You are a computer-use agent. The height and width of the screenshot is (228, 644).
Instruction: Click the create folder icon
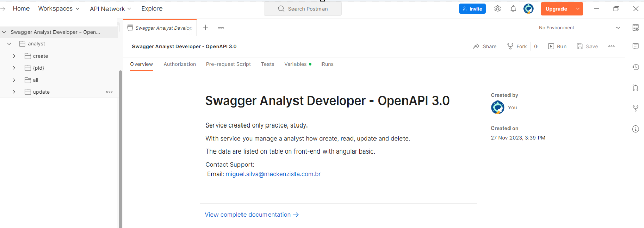(28, 56)
